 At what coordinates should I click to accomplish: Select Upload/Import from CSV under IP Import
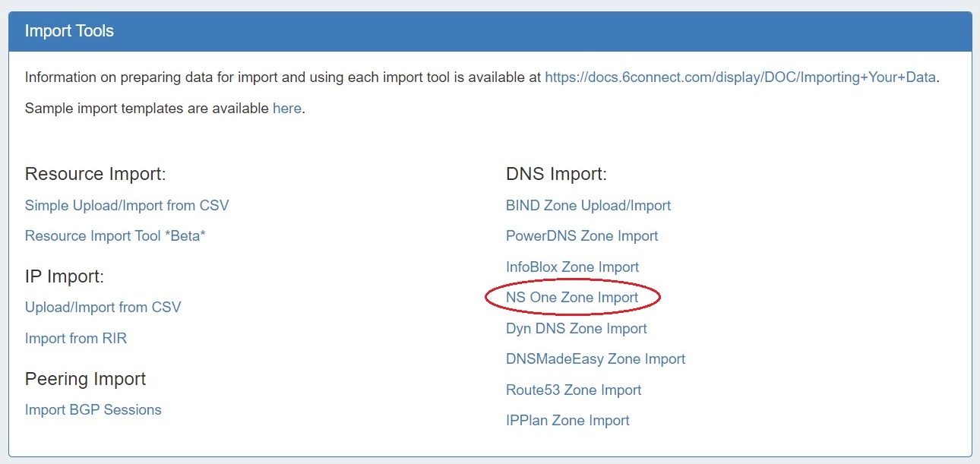tap(103, 308)
